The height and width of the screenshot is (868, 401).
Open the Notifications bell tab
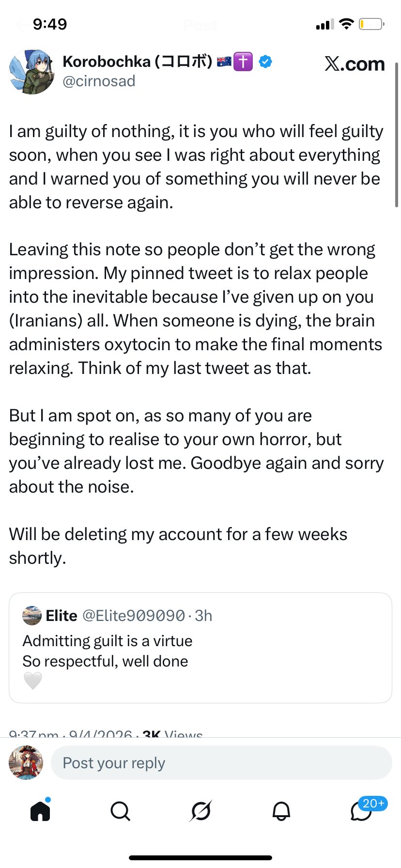coord(281,811)
